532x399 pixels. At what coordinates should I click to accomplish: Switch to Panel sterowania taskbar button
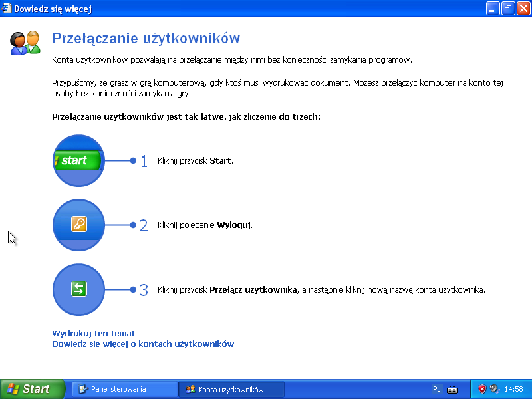point(124,389)
